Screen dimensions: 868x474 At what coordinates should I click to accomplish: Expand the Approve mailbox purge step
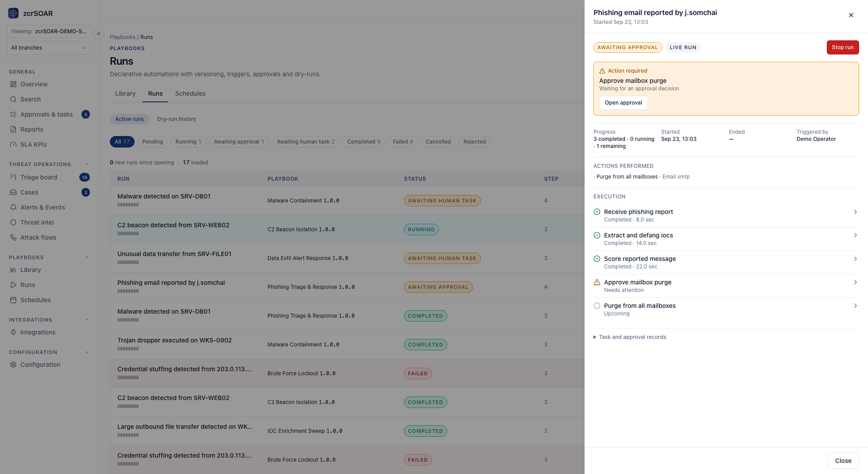point(726,286)
